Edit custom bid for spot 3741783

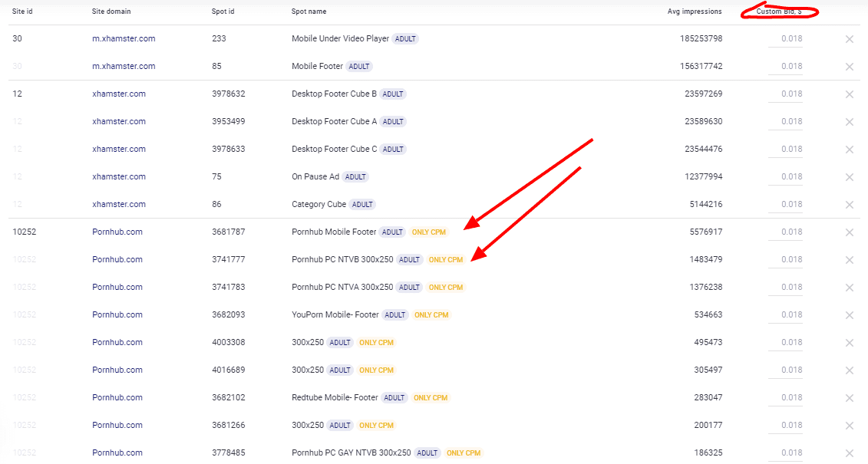(786, 288)
